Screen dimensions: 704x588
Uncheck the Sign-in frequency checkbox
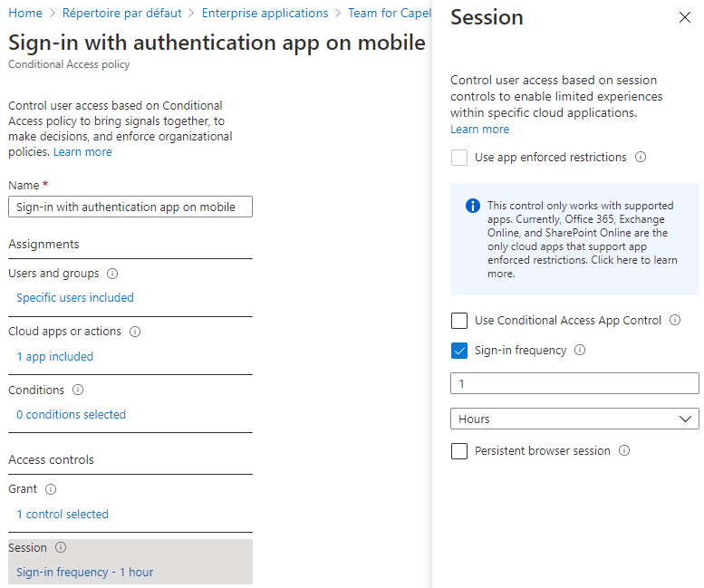(x=459, y=351)
